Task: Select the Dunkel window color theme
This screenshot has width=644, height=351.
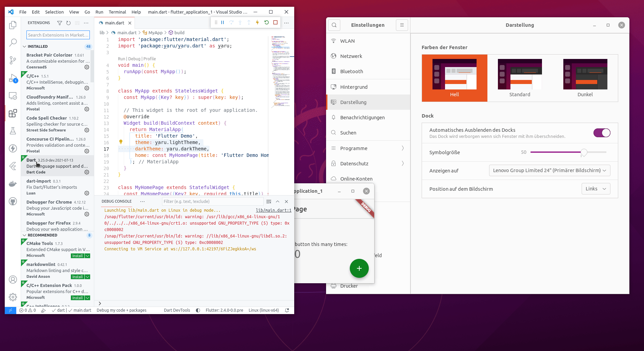Action: tap(585, 78)
